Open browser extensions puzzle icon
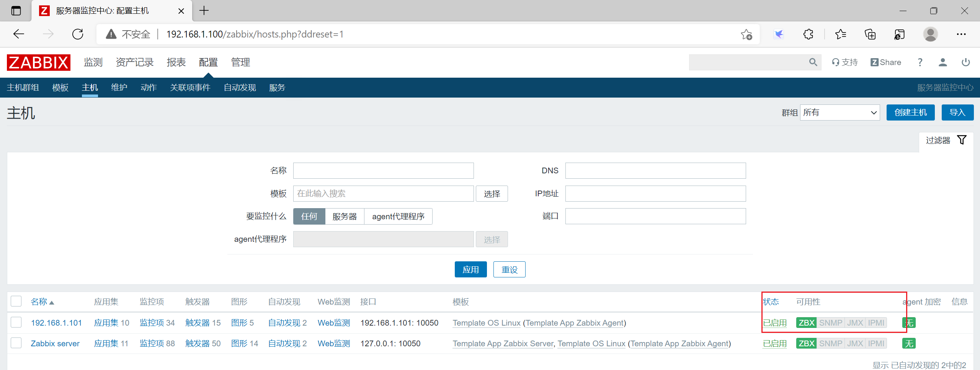This screenshot has height=370, width=980. (x=808, y=34)
